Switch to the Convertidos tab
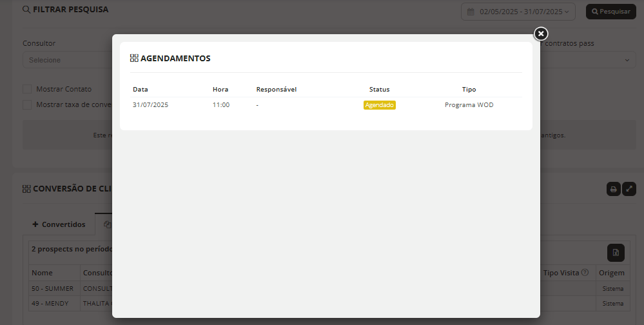This screenshot has height=325, width=644. [59, 224]
